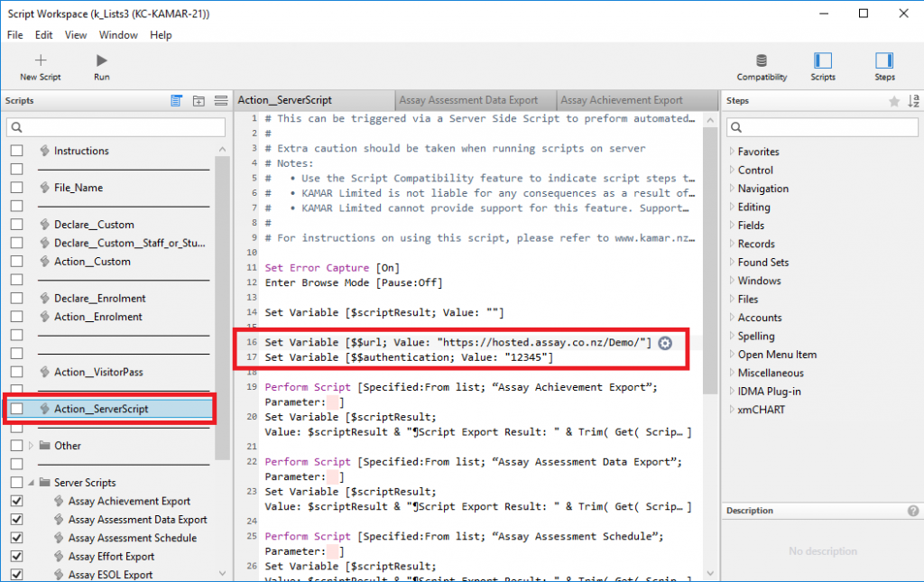
Task: Select the Declare__Enrolment script
Action: 99,298
